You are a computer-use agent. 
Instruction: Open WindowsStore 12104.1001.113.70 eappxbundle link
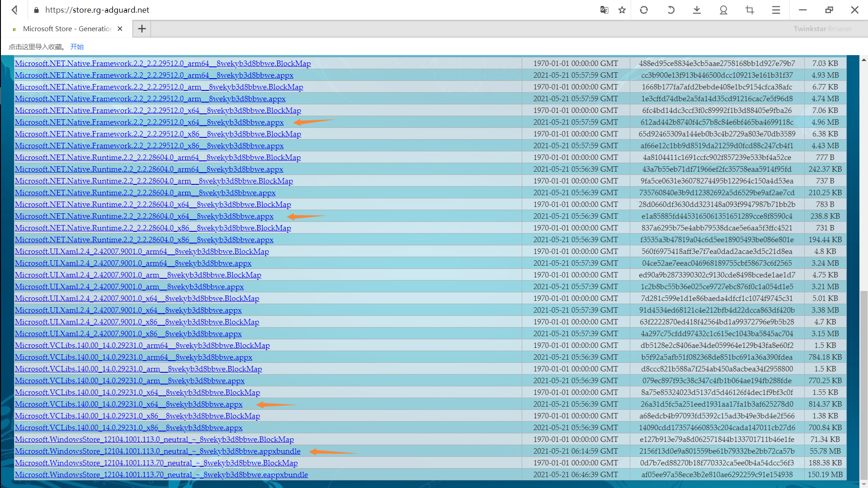click(161, 474)
